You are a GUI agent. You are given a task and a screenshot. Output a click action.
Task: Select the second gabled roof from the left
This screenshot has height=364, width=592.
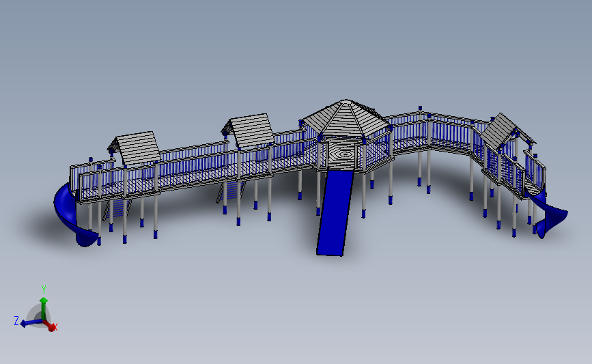click(249, 130)
